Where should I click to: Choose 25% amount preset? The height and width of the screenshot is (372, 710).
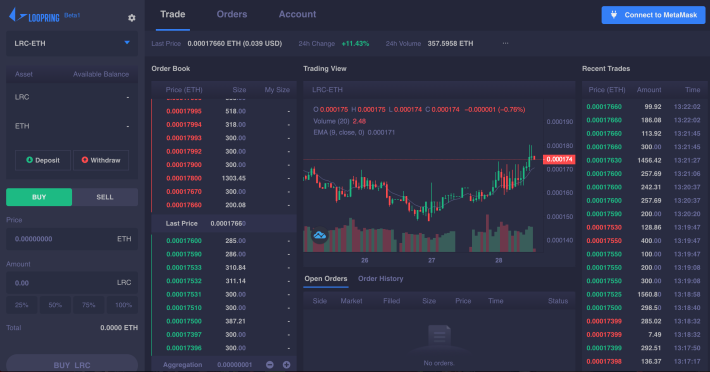click(22, 305)
